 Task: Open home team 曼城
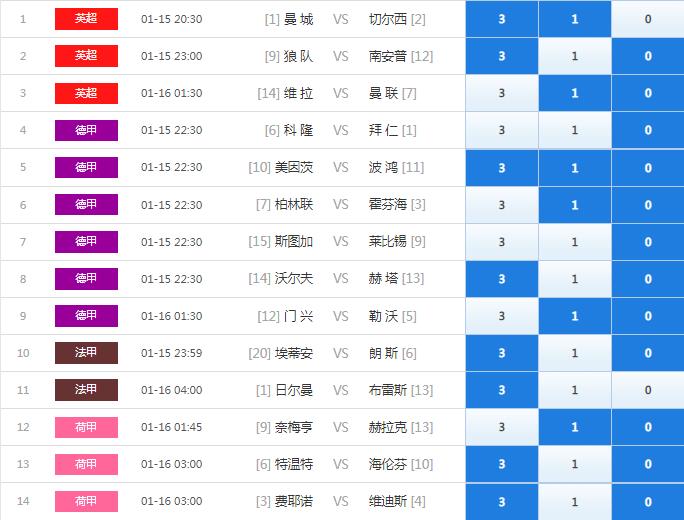(x=298, y=19)
